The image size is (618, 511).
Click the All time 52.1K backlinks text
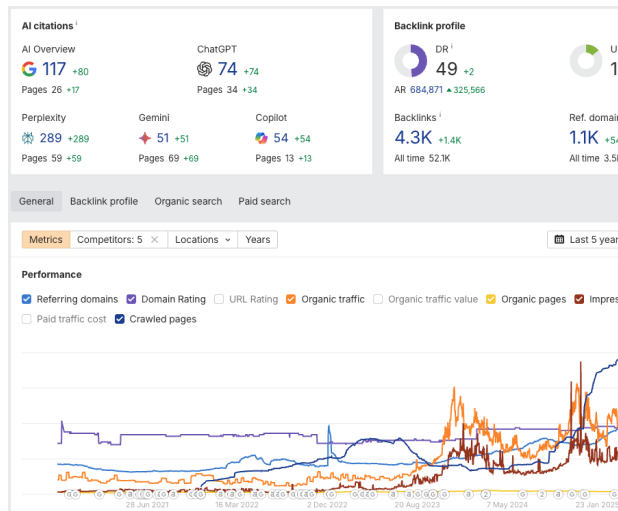pyautogui.click(x=423, y=158)
